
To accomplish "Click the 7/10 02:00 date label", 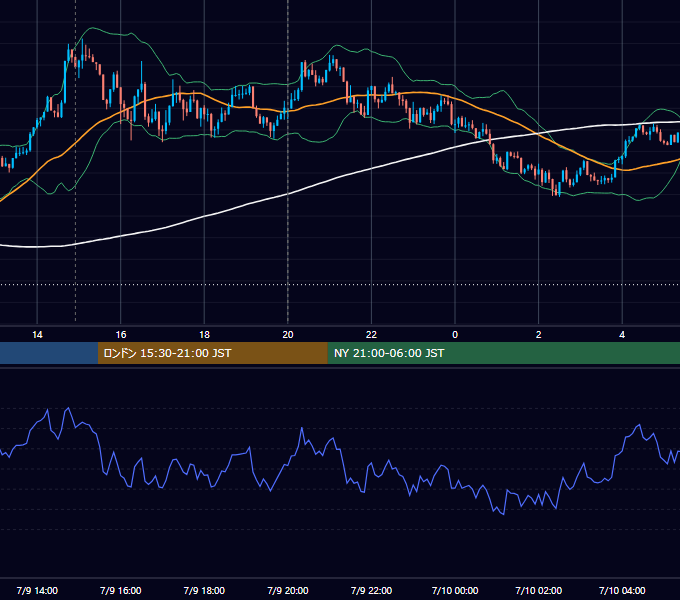I will pyautogui.click(x=538, y=590).
